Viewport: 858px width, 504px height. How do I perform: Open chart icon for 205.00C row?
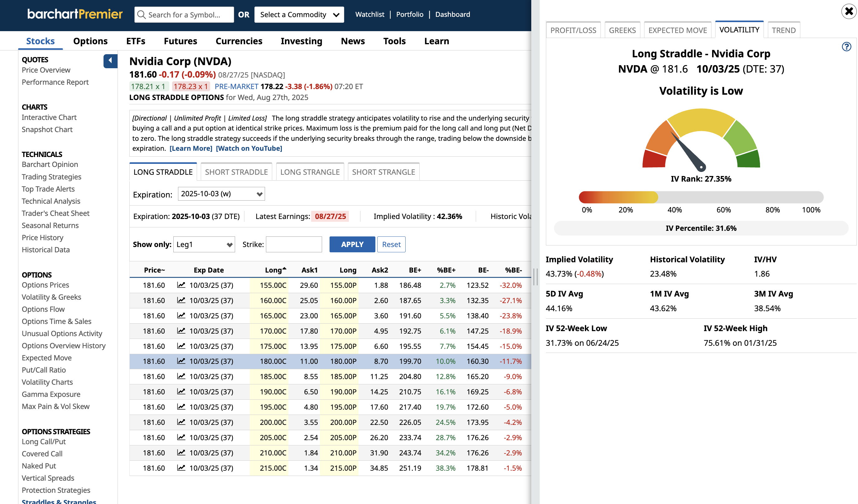181,437
